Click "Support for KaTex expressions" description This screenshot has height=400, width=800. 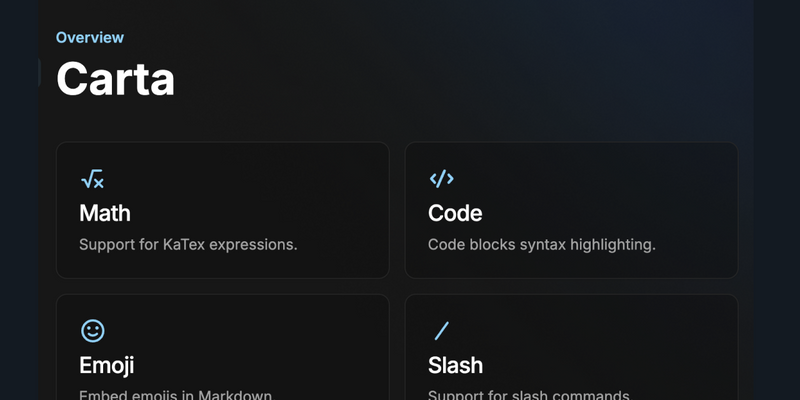[188, 245]
